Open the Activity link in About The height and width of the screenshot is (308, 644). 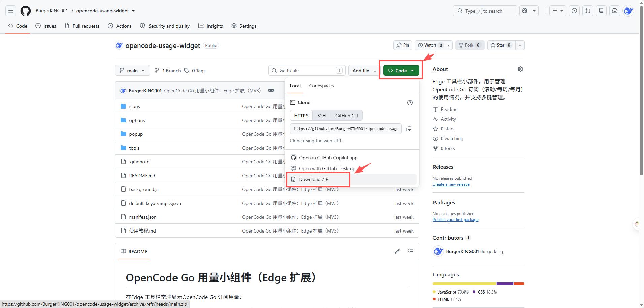[x=445, y=119]
